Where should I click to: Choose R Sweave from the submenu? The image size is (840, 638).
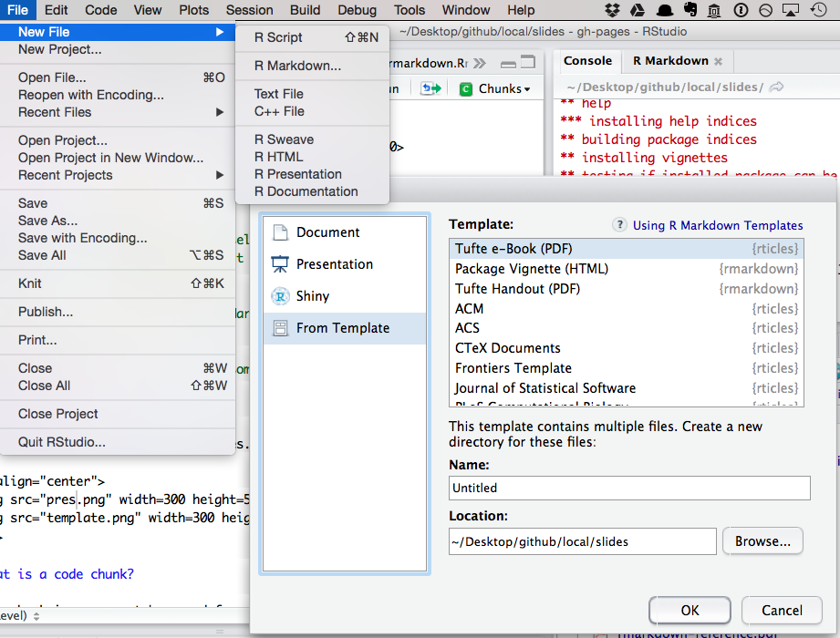[x=312, y=139]
